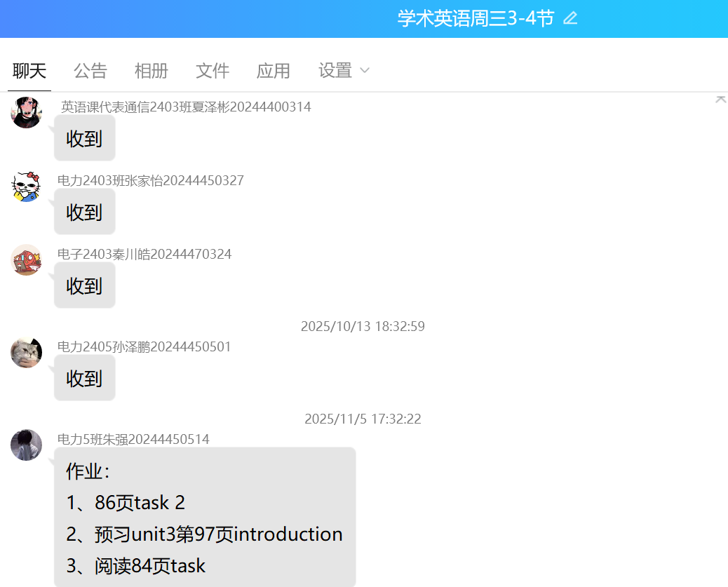
Task: Go to the 相册 tab
Action: pos(151,71)
